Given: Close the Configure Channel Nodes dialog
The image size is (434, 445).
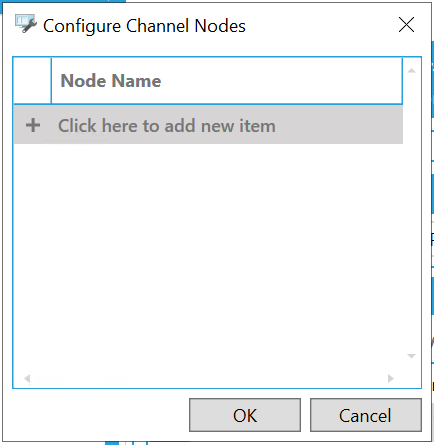Looking at the screenshot, I should tap(406, 25).
